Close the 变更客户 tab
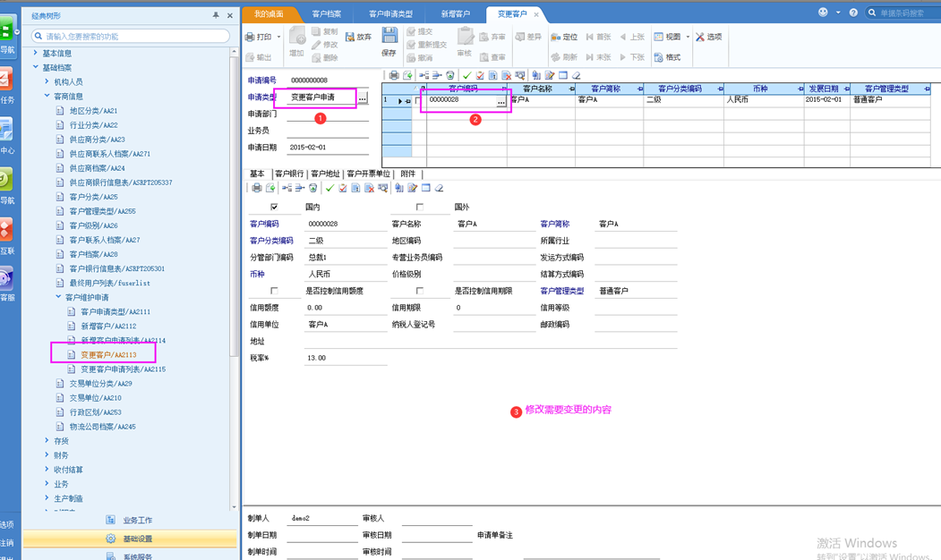 point(536,14)
